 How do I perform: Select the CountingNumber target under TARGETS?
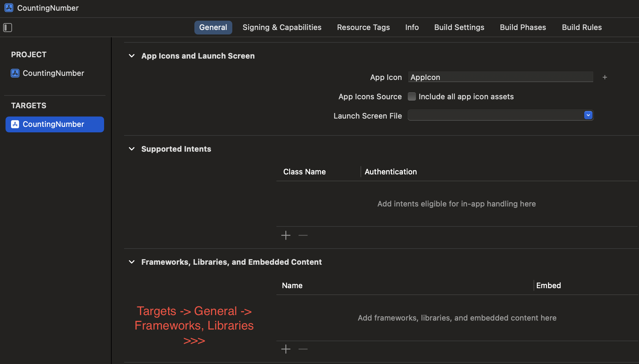[x=55, y=124]
